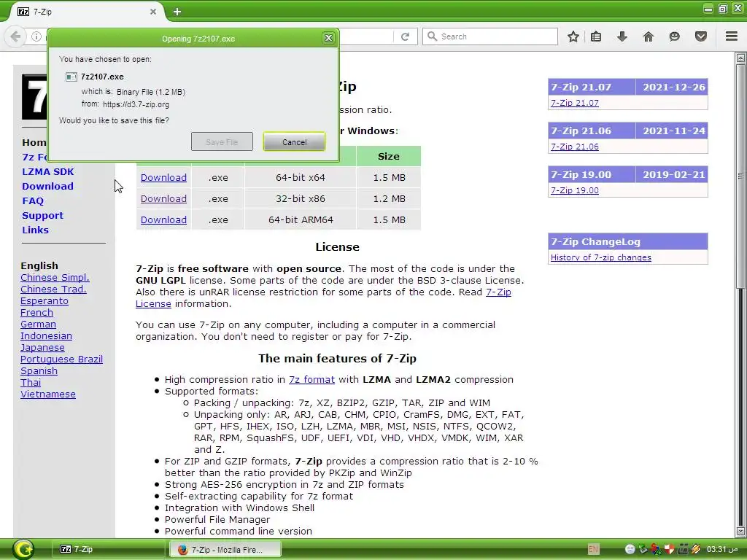Click the scrollbar up arrow
This screenshot has height=560, width=747.
pos(740,58)
